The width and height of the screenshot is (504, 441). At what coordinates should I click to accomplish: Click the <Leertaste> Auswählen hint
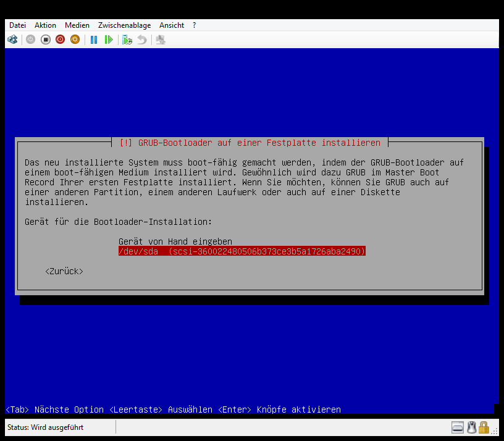pyautogui.click(x=161, y=409)
